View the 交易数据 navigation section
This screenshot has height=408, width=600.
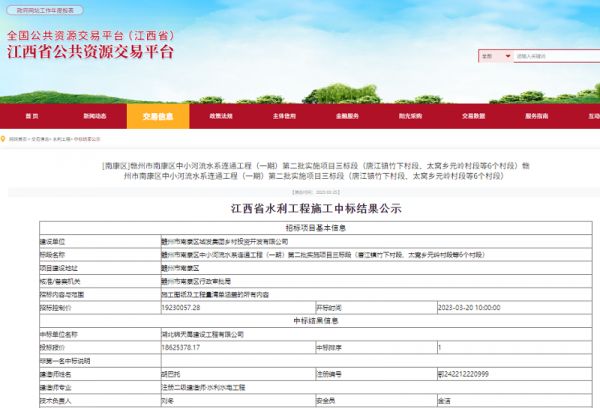pos(473,116)
